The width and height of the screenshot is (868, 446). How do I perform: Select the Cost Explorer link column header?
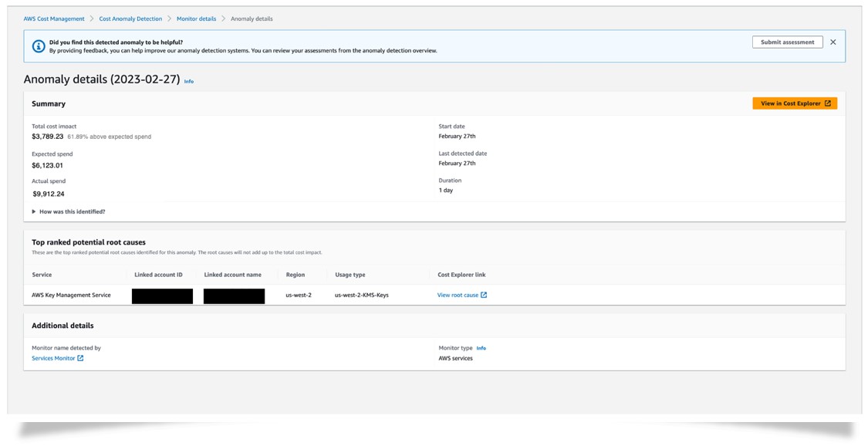click(461, 275)
